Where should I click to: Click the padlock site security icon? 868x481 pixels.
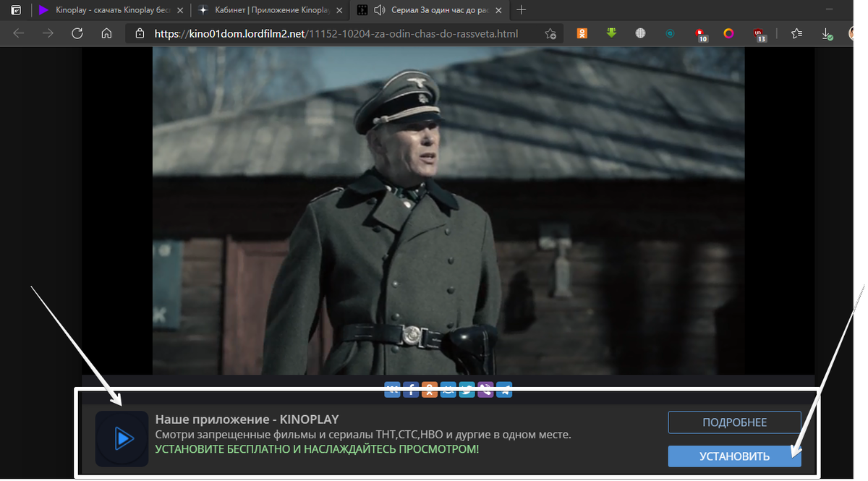[140, 33]
